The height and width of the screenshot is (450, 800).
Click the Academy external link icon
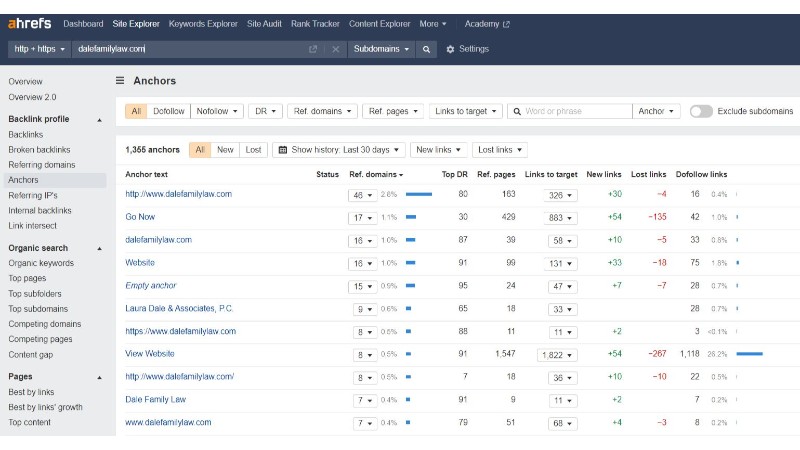[506, 24]
